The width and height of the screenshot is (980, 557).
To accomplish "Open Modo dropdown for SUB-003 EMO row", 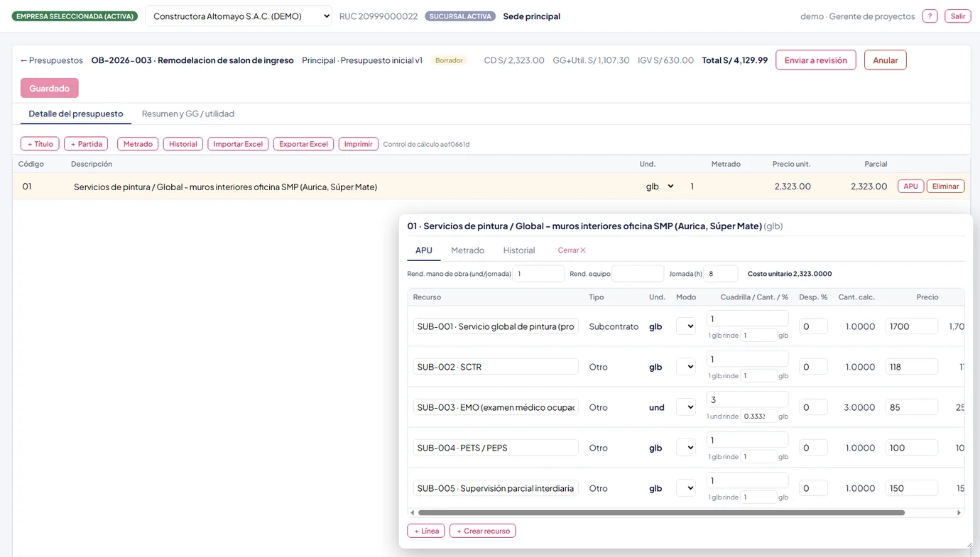I will coord(686,407).
